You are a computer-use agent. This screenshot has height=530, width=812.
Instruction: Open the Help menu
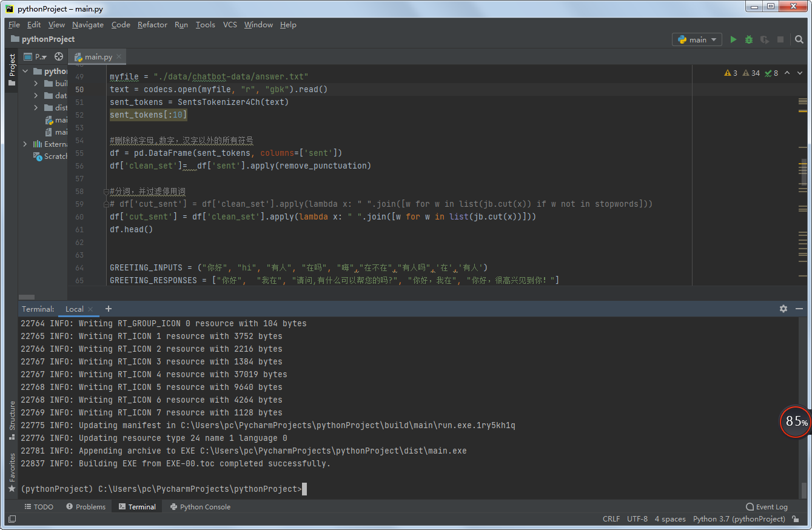click(288, 25)
